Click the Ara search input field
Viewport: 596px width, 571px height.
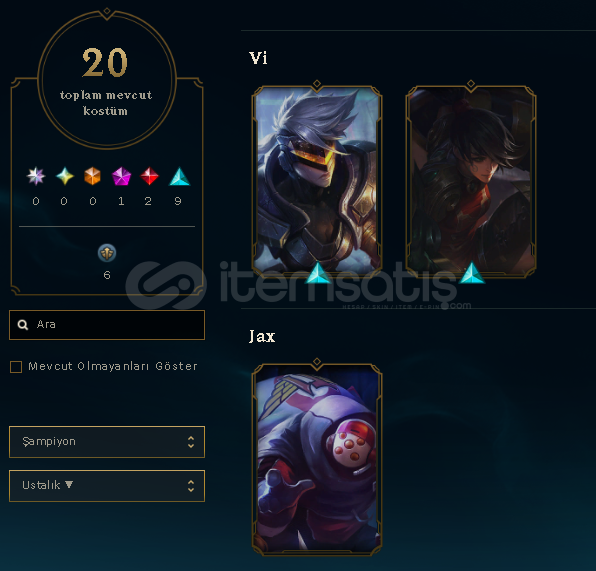tap(107, 325)
